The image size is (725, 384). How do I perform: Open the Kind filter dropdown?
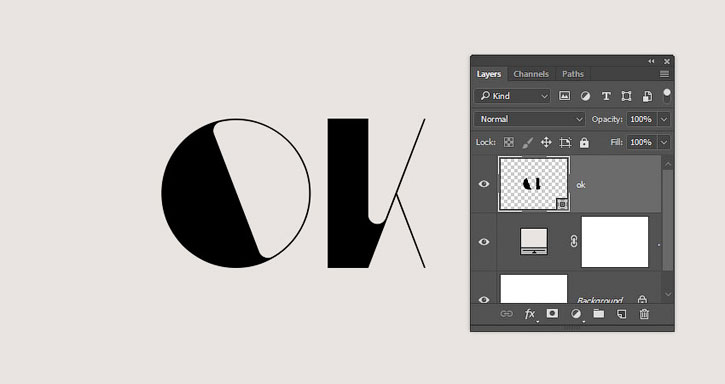point(512,96)
